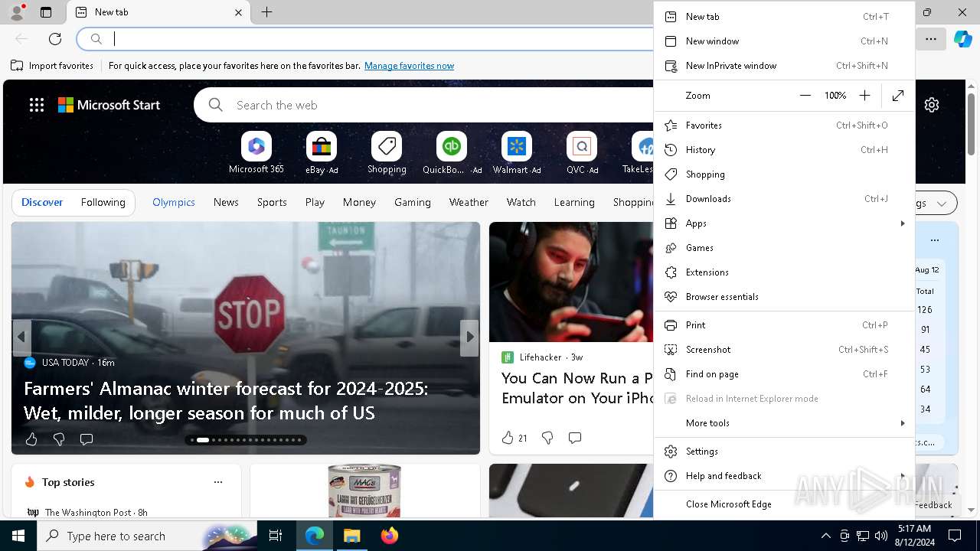Image resolution: width=980 pixels, height=551 pixels.
Task: Click the Settings and more ellipsis button
Action: pyautogui.click(x=931, y=38)
